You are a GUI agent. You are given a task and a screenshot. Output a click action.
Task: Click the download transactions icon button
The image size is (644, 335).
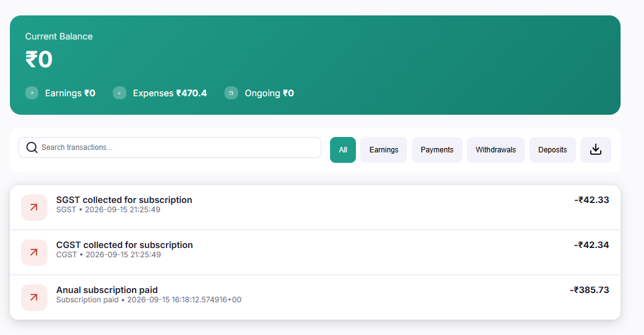(x=595, y=150)
